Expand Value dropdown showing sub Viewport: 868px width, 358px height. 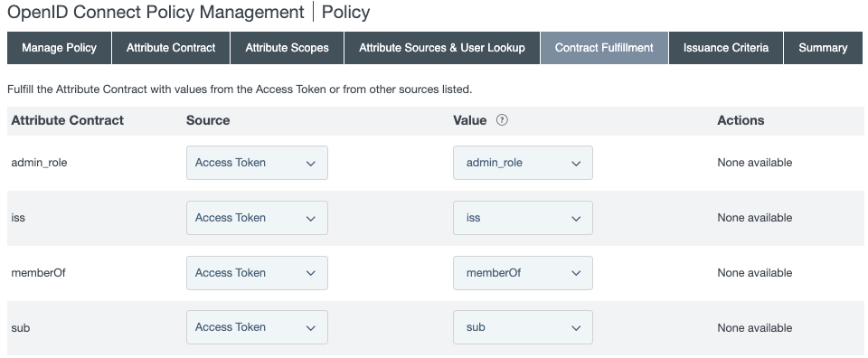[x=523, y=327]
